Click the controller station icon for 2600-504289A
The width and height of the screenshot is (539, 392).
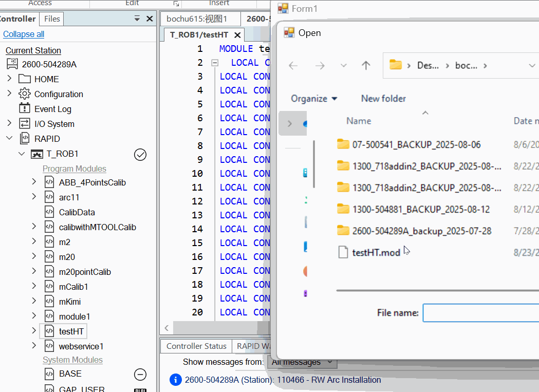pos(12,64)
